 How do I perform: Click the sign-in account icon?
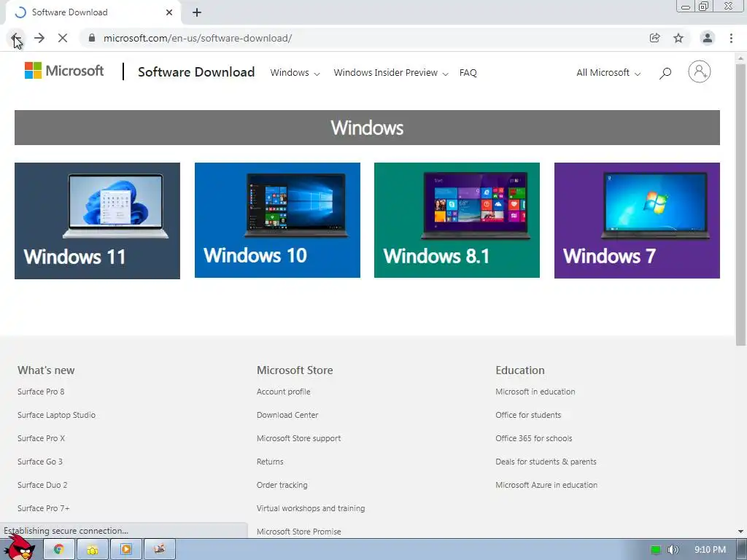[700, 72]
